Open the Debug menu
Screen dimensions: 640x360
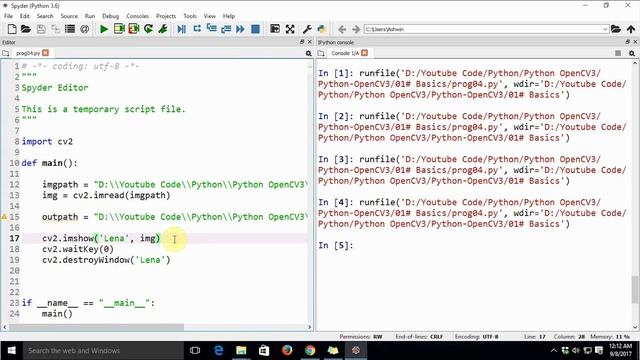tap(110, 16)
